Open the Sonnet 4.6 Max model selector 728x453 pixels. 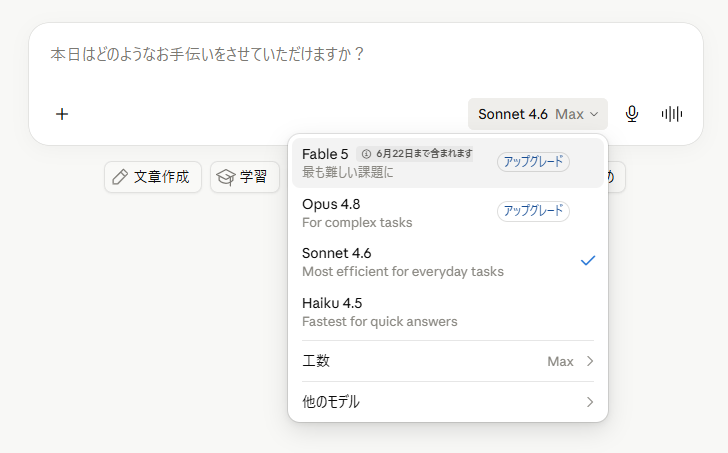click(538, 114)
